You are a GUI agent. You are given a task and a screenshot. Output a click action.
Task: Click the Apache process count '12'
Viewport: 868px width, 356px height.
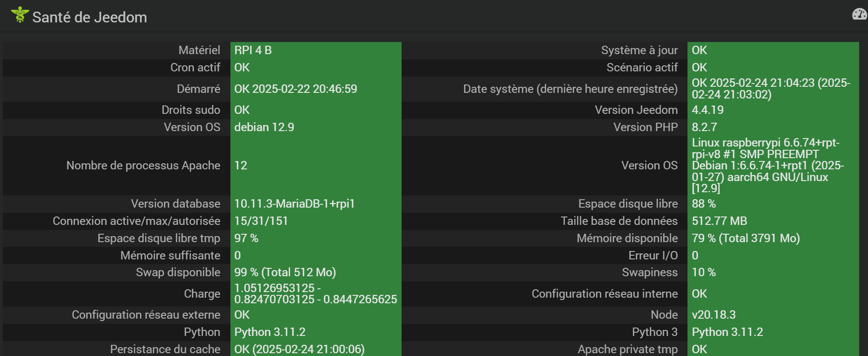point(241,165)
